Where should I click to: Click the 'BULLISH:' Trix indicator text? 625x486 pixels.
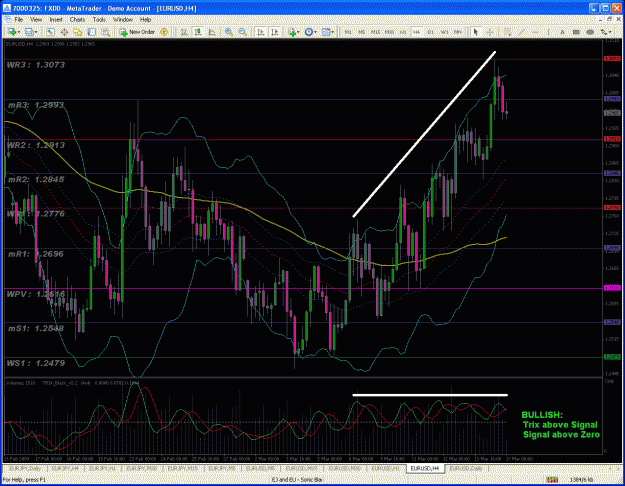(542, 415)
